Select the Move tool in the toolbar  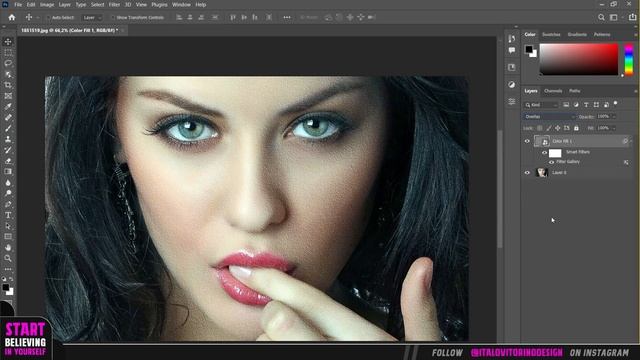[8, 42]
